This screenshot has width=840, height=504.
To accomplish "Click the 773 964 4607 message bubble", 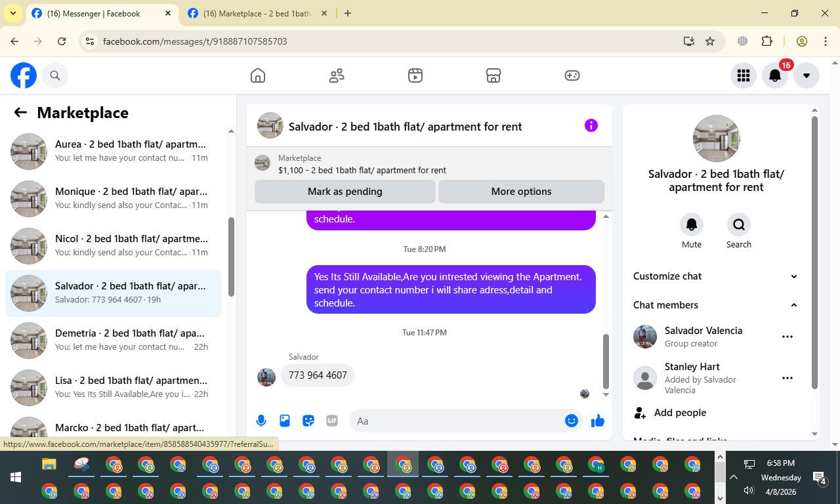I will click(318, 375).
